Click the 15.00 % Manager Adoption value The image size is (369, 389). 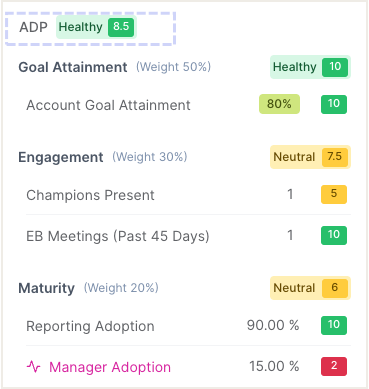click(274, 366)
